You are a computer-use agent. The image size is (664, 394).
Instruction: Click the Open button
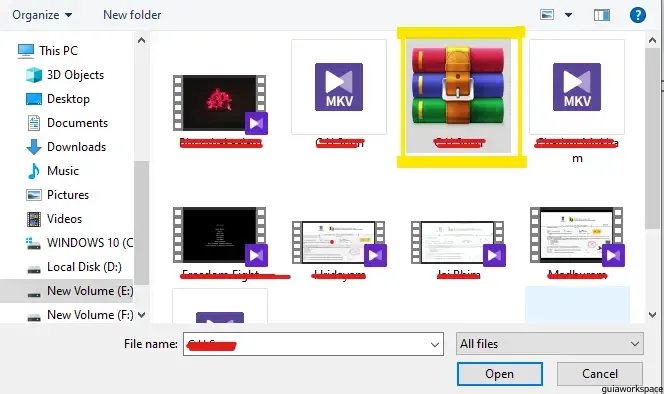pyautogui.click(x=500, y=374)
